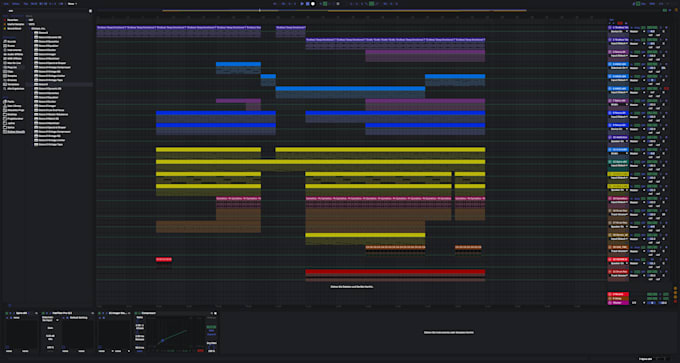Open the Sounds browser category

click(x=11, y=41)
